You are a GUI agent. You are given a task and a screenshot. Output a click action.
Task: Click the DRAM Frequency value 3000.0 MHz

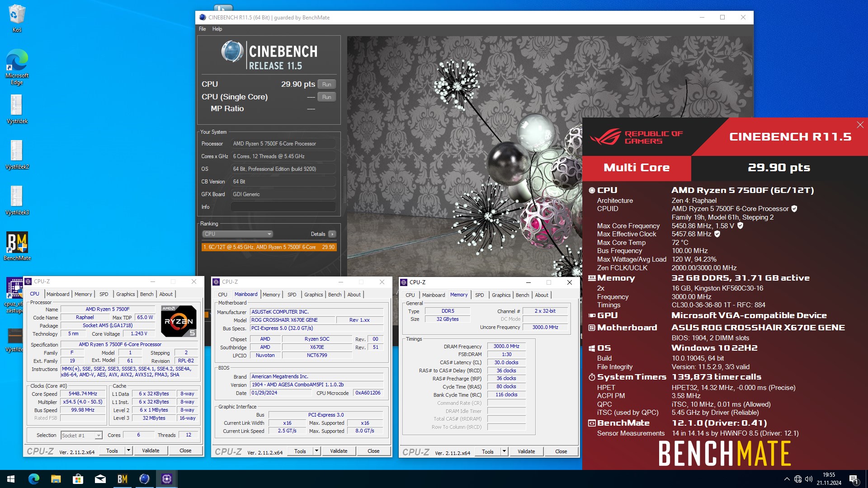506,347
